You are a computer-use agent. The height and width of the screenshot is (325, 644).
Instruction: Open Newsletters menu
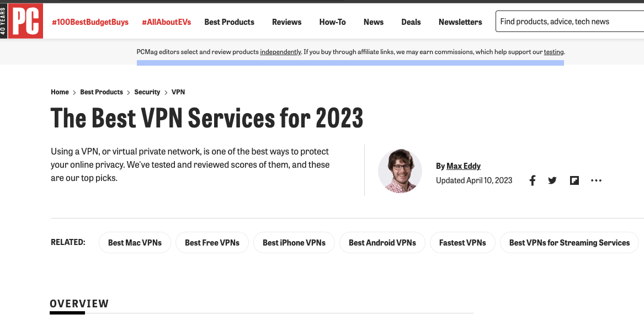pos(460,22)
